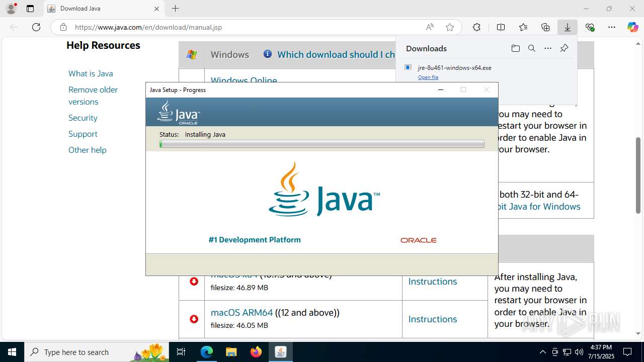Click the macOS x64 red download icon
Screen dimensions: 644x362
194,281
